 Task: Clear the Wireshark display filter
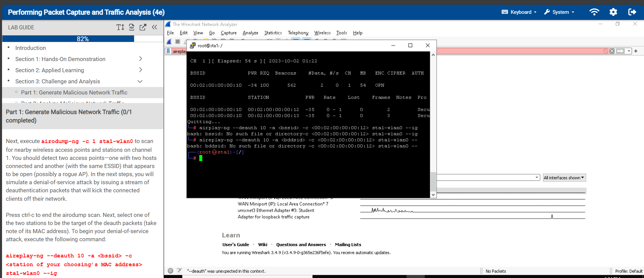tap(612, 51)
